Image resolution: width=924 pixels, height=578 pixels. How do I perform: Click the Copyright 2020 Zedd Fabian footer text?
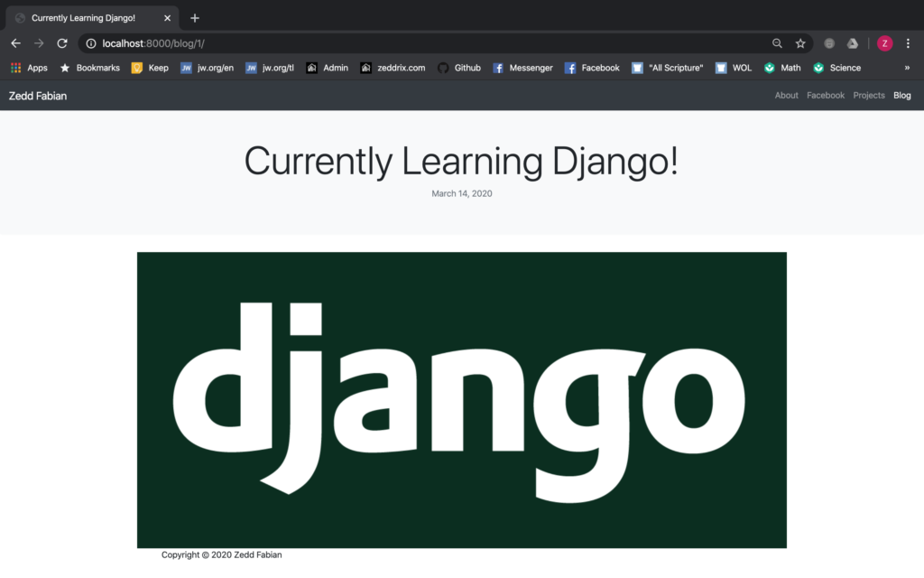222,555
